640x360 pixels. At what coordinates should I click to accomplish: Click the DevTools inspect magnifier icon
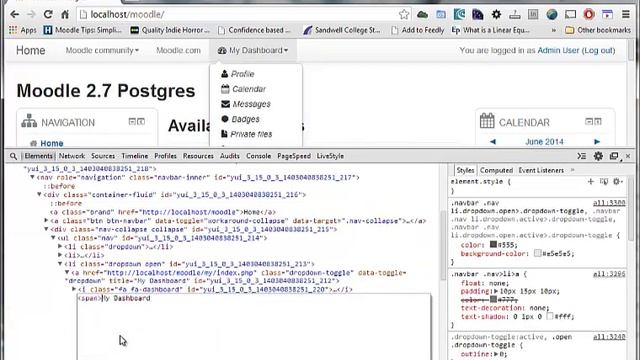[13, 156]
